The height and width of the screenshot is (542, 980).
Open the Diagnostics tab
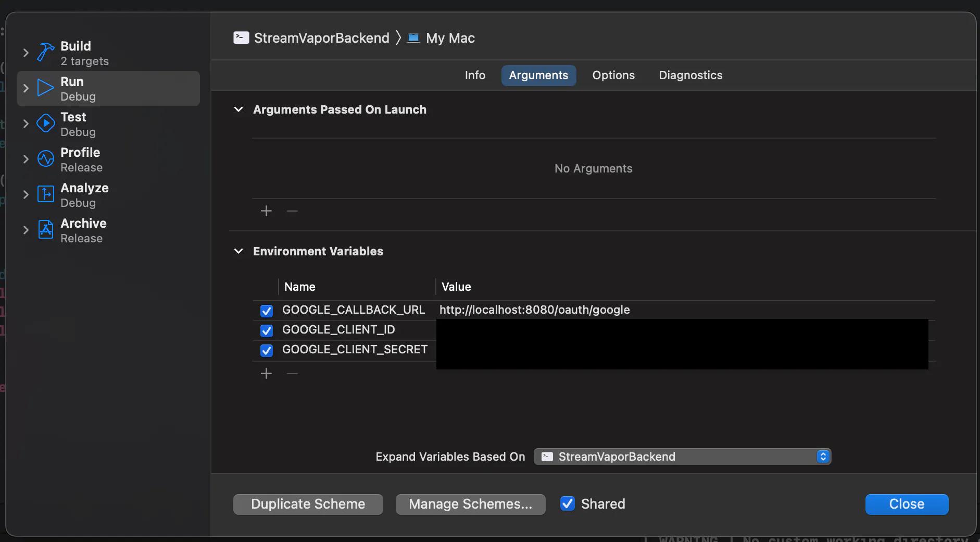point(690,75)
